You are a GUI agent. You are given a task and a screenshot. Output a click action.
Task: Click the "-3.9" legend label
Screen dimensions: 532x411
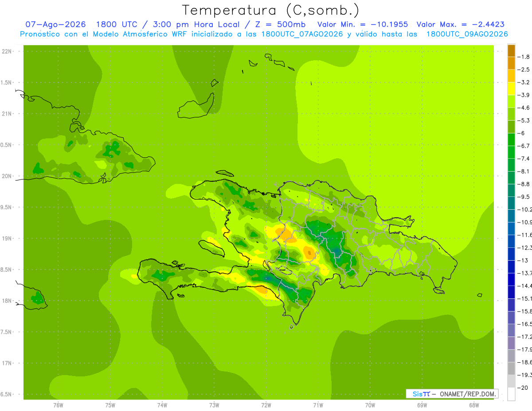pos(524,95)
